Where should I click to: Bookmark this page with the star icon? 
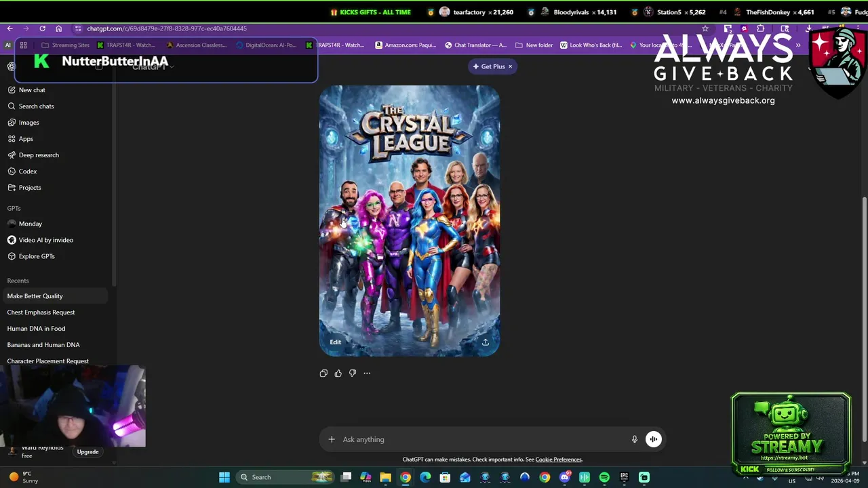click(x=705, y=28)
